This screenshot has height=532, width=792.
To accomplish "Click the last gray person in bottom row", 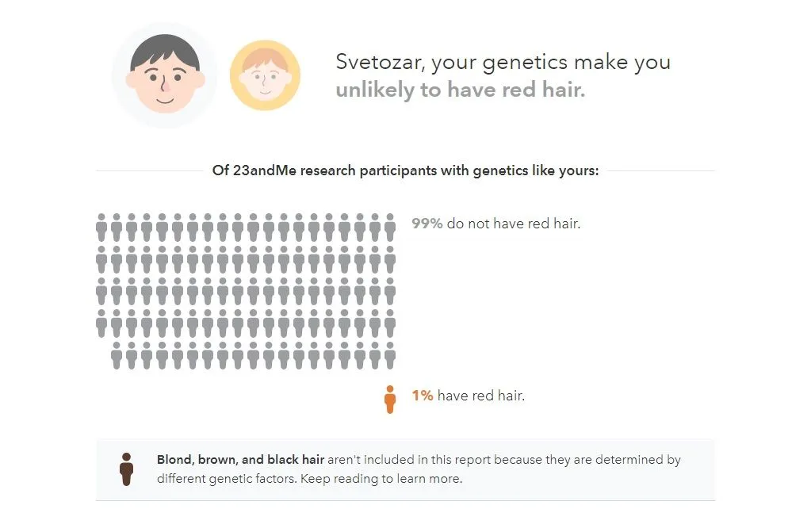I will [x=389, y=356].
